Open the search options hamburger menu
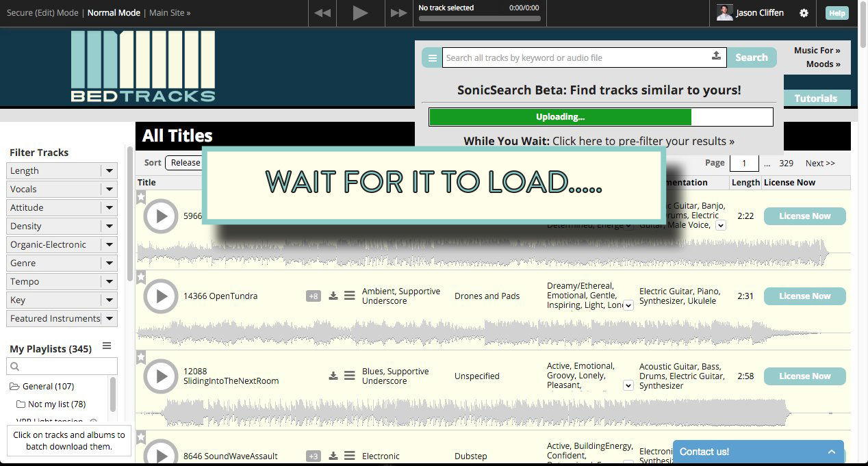 [432, 58]
